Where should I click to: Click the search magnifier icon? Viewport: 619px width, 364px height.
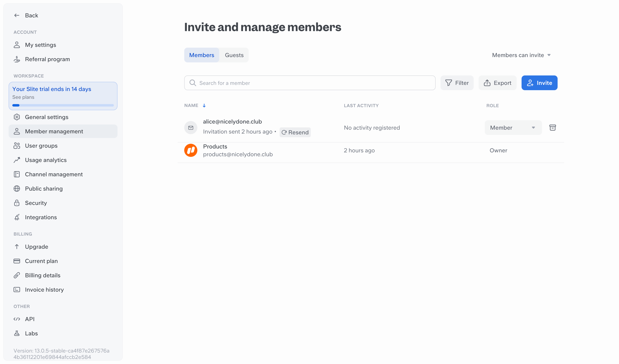[x=193, y=83]
